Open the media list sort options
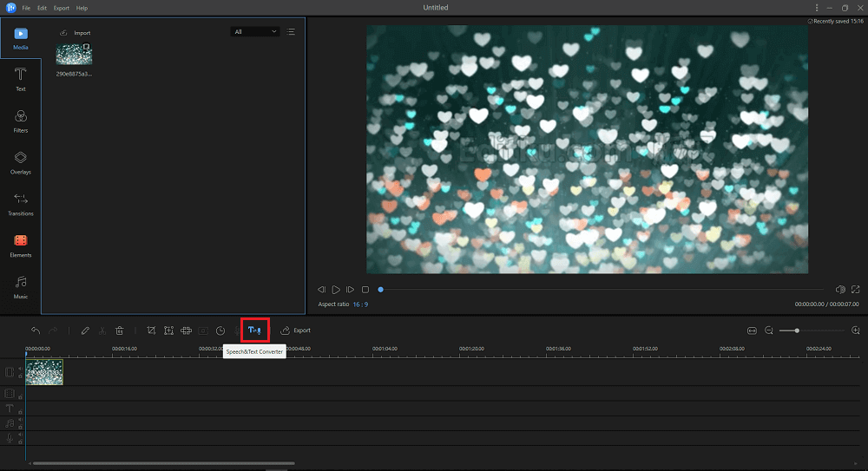Screen dimensions: 868x471 291,32
